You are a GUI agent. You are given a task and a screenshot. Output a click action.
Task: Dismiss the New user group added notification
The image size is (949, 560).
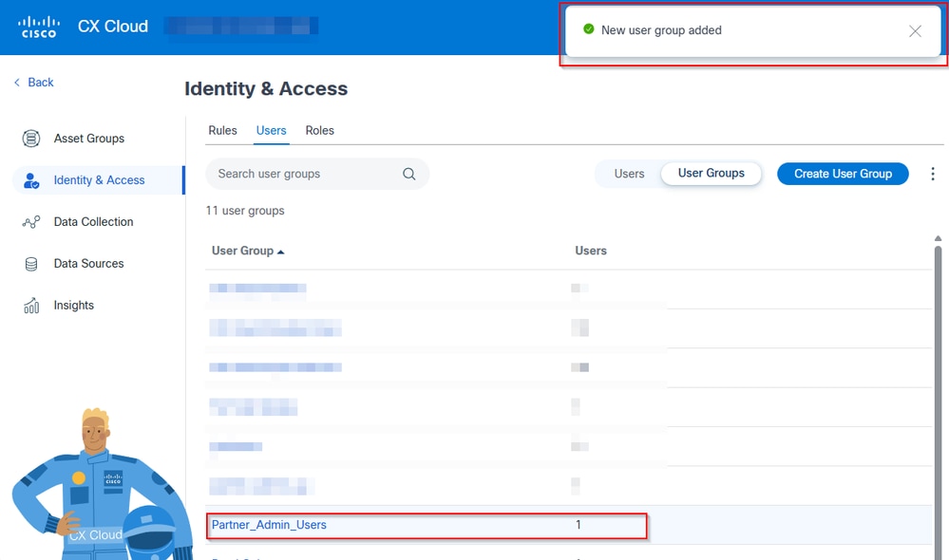point(915,30)
